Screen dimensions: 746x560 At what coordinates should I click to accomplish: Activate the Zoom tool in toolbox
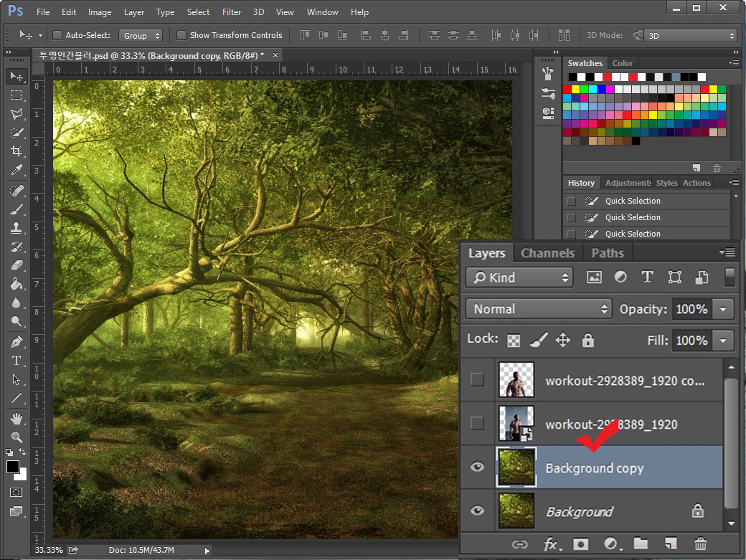(x=16, y=437)
